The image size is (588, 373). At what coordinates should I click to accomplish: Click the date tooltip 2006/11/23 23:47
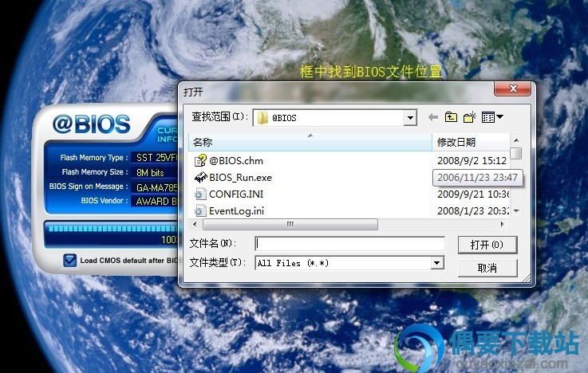tap(477, 178)
